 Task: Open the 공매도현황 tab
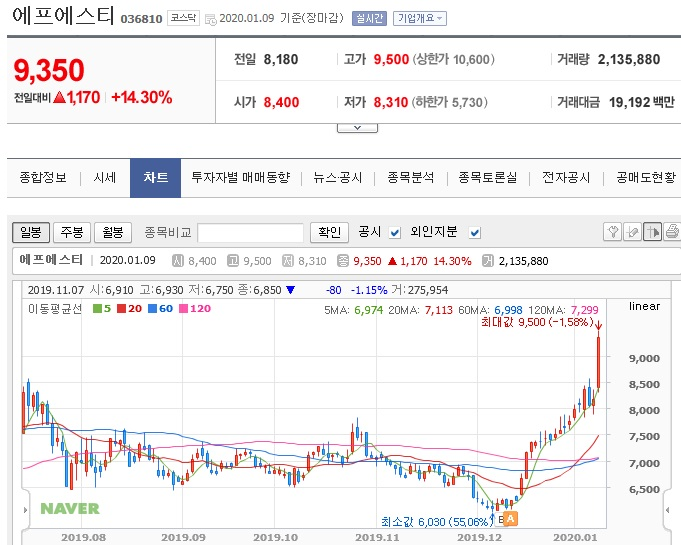(646, 178)
